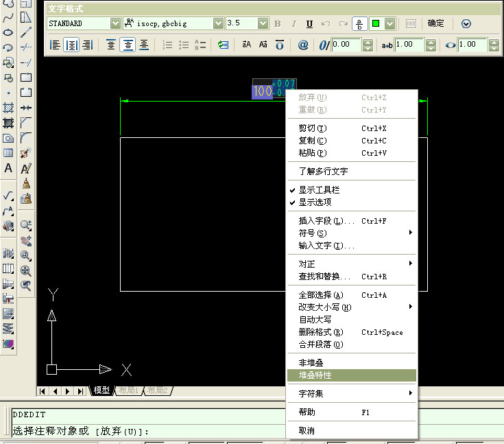This screenshot has width=504, height=444.
Task: Open the @ symbol insert menu
Action: pos(303,45)
